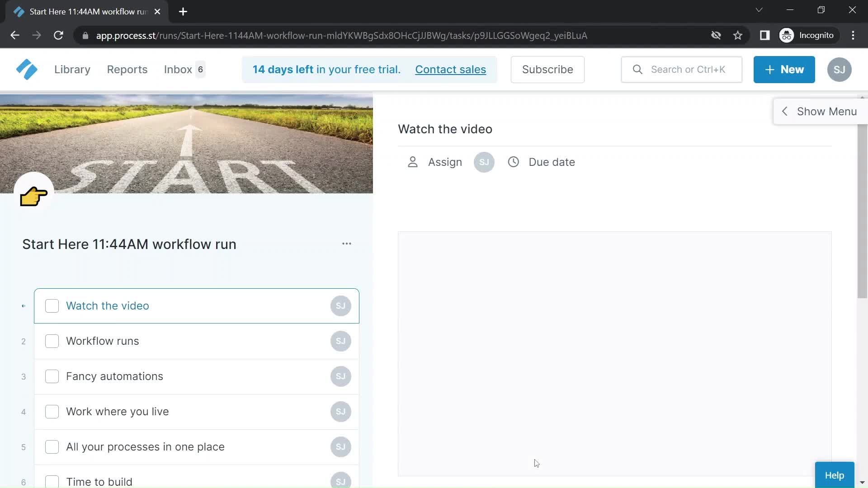
Task: Click the browser incognito profile icon
Action: click(x=788, y=35)
